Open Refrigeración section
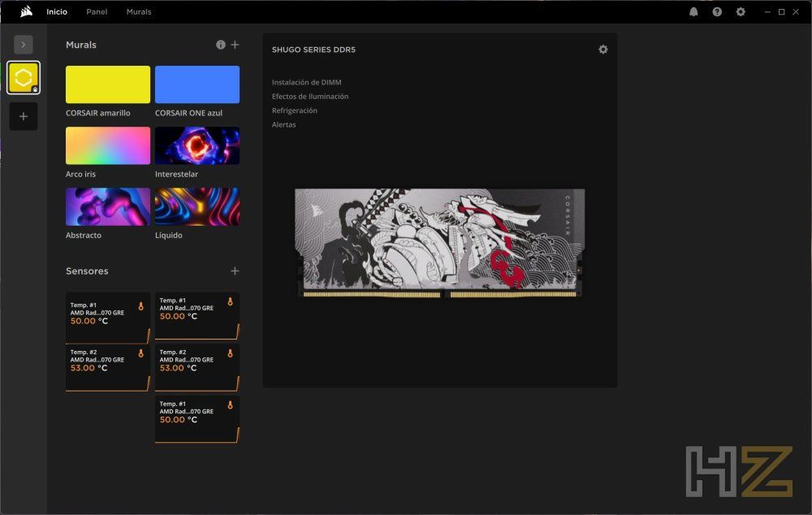812x515 pixels. pyautogui.click(x=295, y=110)
